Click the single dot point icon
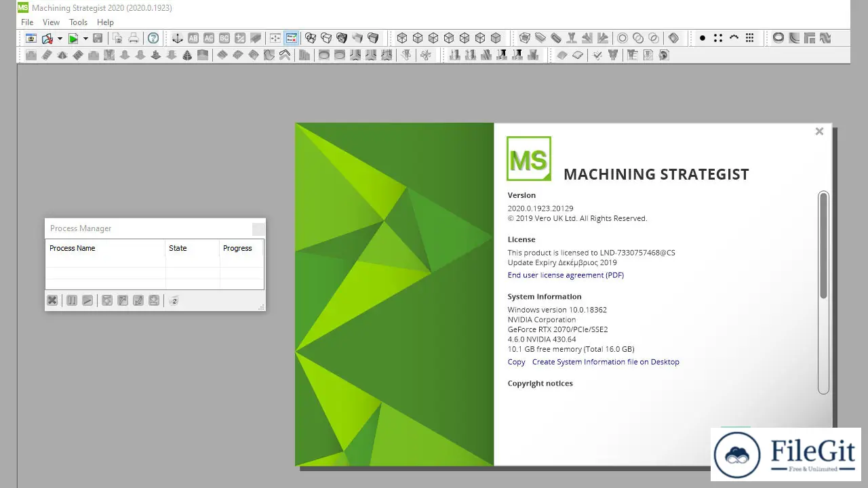The image size is (868, 488). coord(703,39)
